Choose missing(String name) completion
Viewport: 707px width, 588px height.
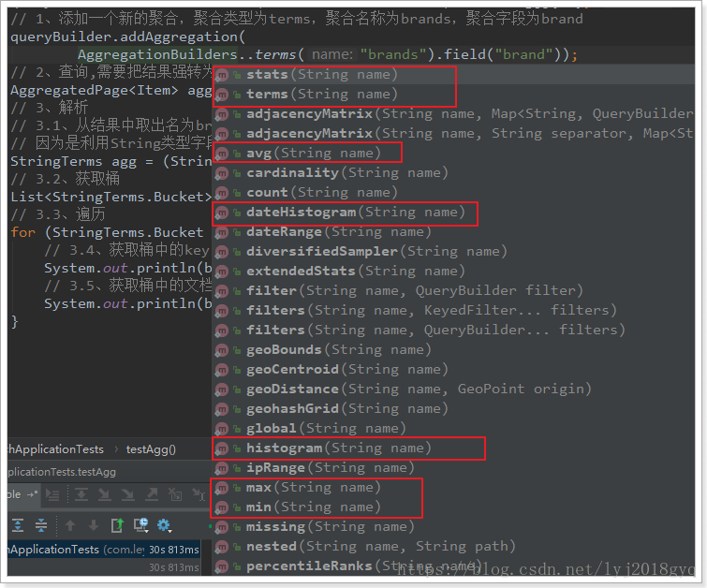453,527
